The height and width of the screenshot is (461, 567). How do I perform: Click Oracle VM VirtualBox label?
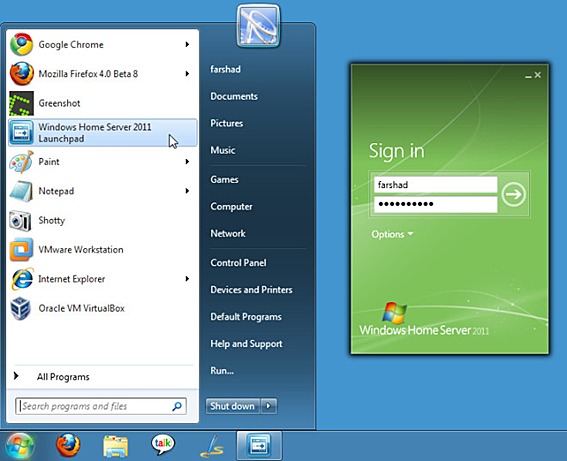tap(82, 308)
